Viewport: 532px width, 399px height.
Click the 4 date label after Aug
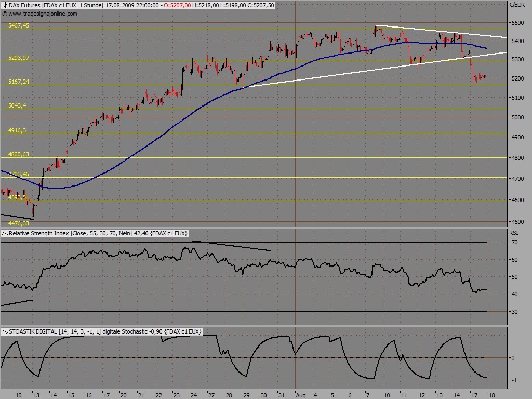click(x=315, y=395)
